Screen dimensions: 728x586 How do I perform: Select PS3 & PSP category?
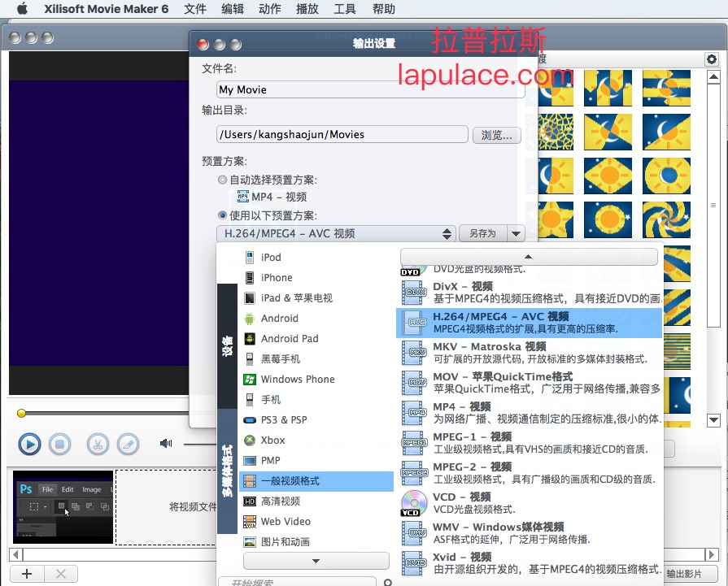pyautogui.click(x=316, y=420)
